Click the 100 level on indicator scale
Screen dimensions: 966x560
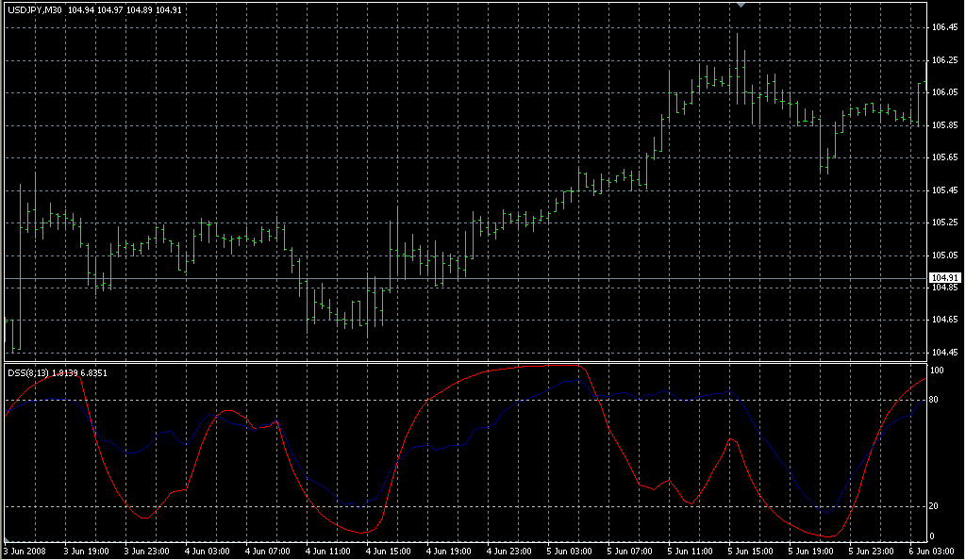click(937, 371)
